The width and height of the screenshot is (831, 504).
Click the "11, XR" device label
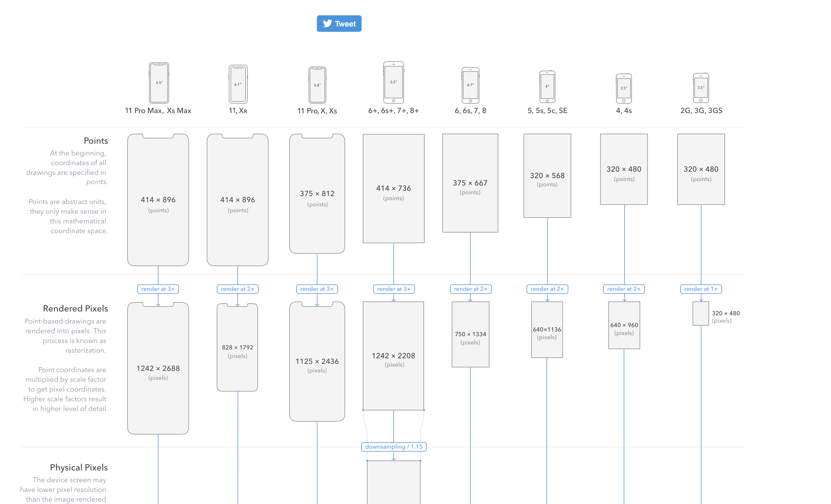click(238, 111)
